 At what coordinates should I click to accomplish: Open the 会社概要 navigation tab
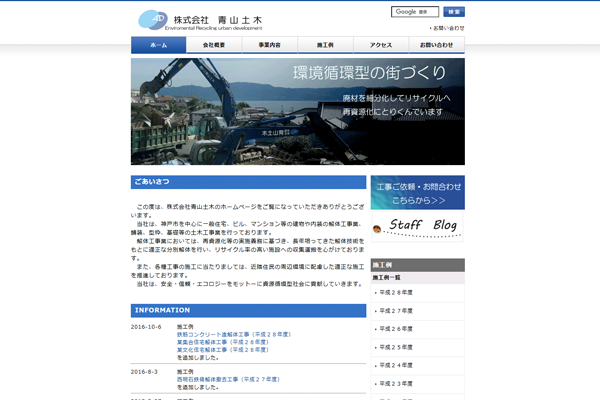tap(214, 45)
